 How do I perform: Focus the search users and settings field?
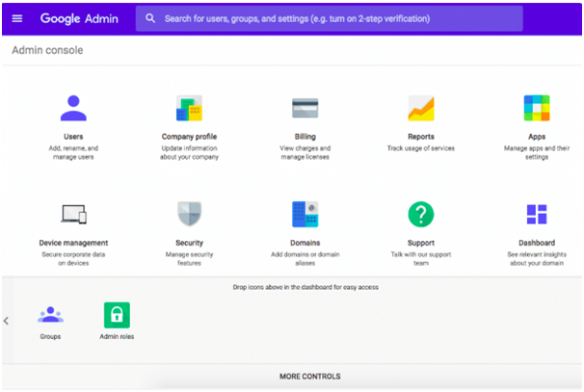[329, 18]
